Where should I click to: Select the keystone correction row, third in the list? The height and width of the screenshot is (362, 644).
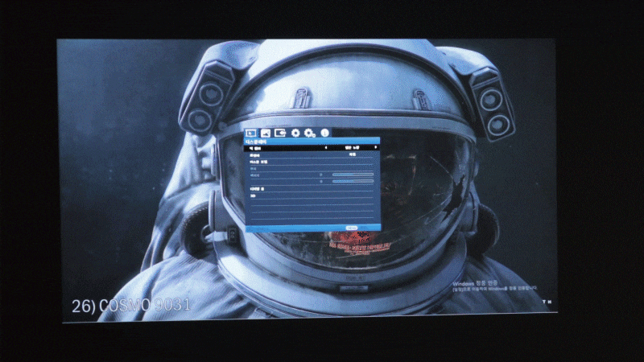(312, 162)
